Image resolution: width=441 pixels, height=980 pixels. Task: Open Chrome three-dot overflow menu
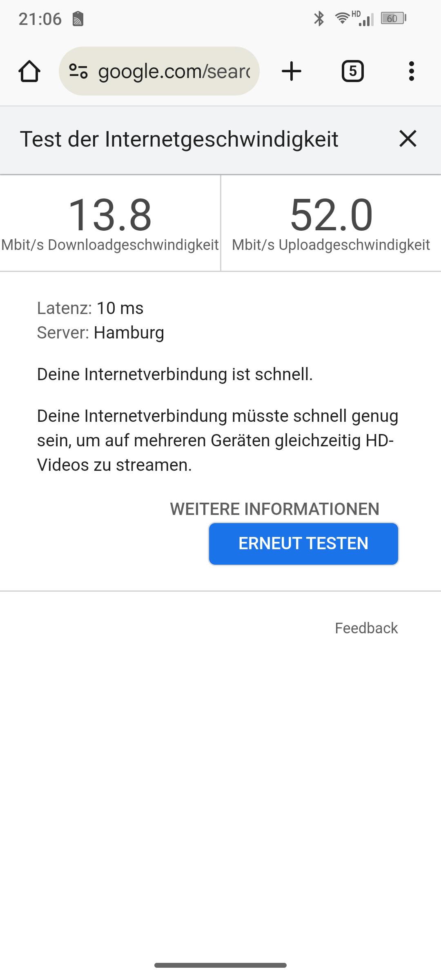tap(412, 71)
